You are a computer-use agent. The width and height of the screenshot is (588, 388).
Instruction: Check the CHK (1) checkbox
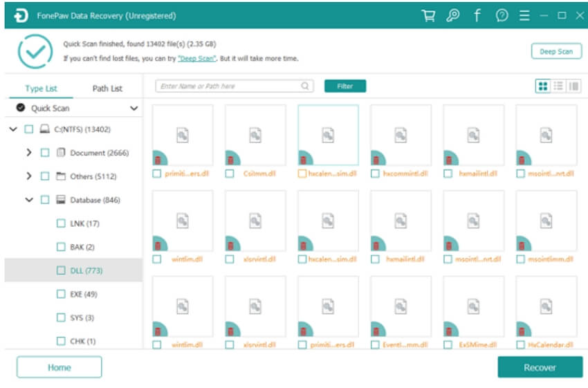(61, 341)
